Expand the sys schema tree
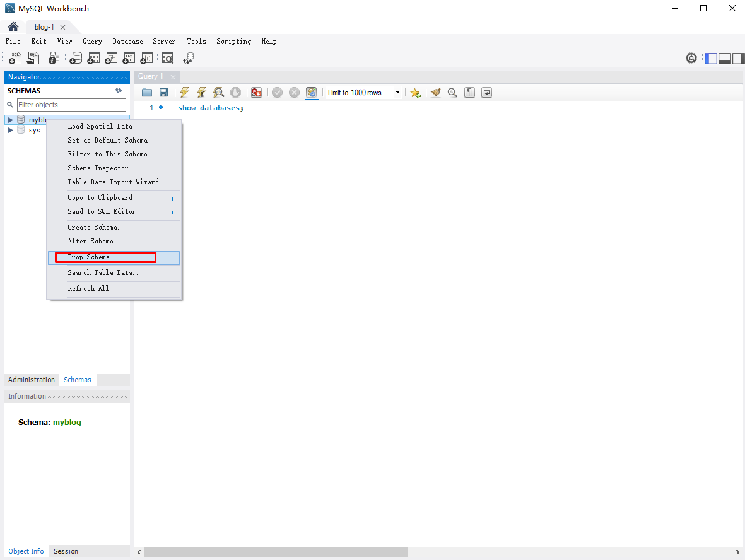This screenshot has width=745, height=560. (x=11, y=130)
